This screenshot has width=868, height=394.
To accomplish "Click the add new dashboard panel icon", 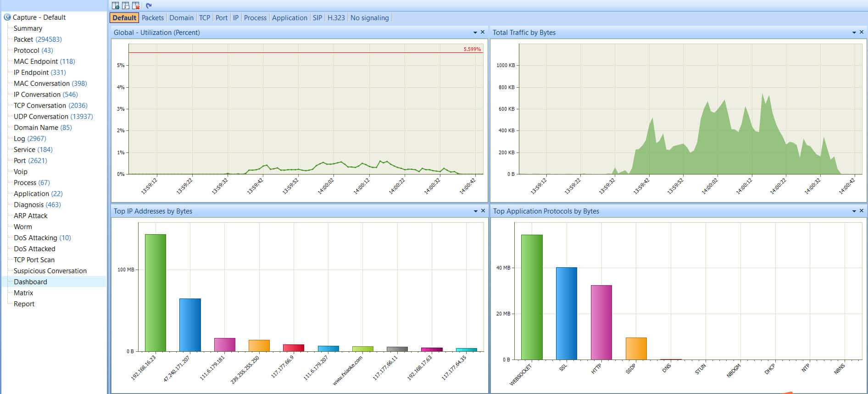I will 116,6.
